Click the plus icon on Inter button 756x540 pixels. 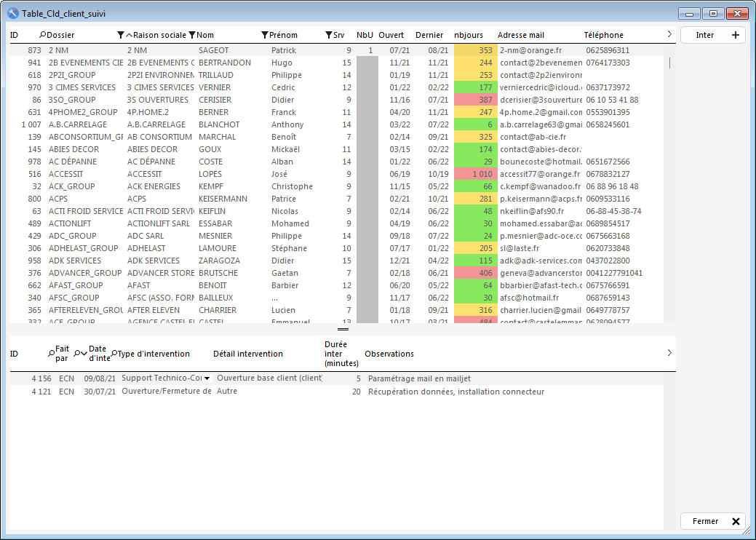[735, 35]
